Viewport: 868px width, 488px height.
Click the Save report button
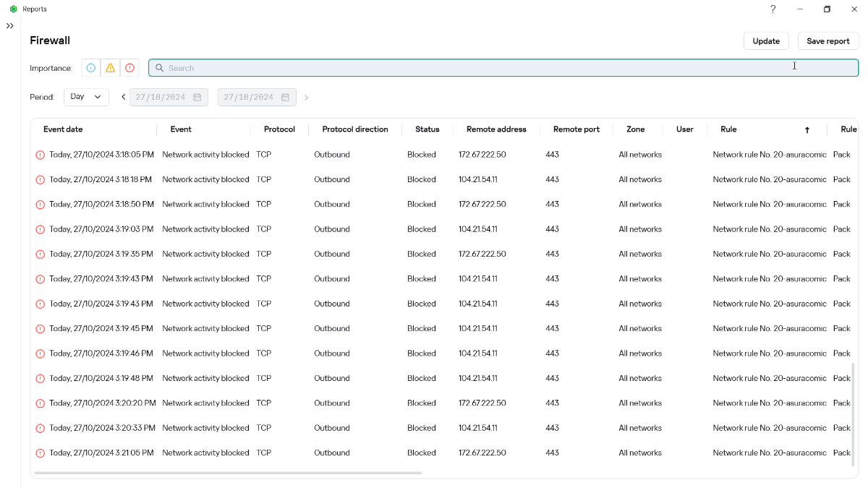pos(827,41)
